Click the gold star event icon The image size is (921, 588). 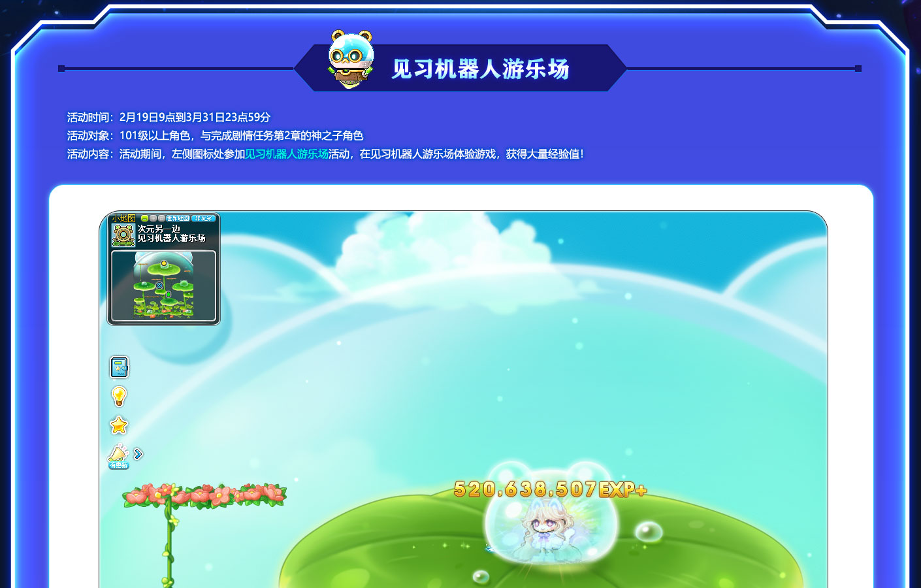[119, 425]
